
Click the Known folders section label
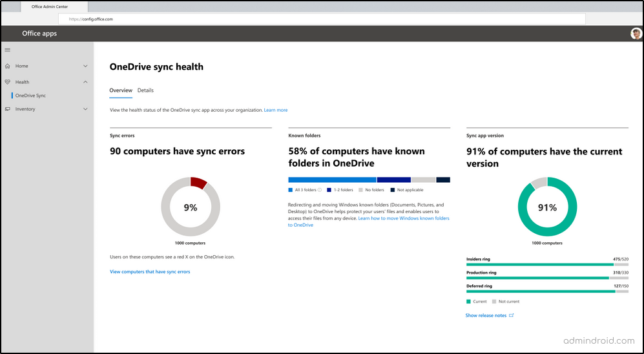304,136
